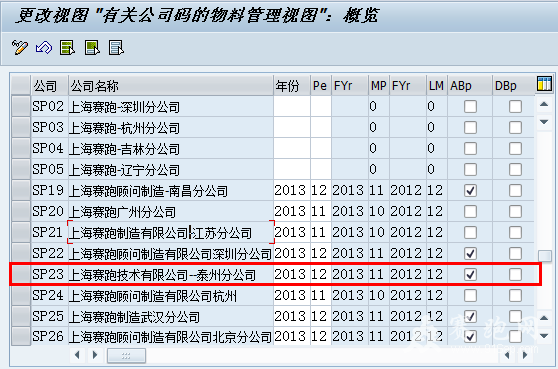
Task: Select row SP19 via row selector button
Action: (x=21, y=190)
